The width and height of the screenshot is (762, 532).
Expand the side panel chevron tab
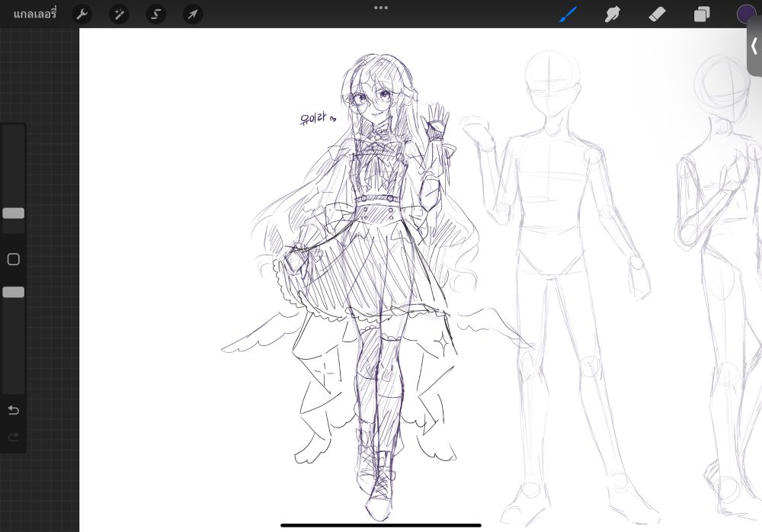754,46
